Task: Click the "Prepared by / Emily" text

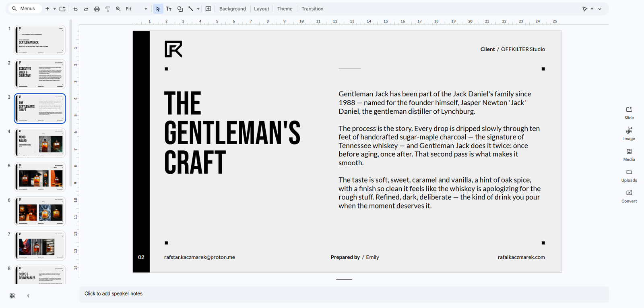Action: (355, 257)
